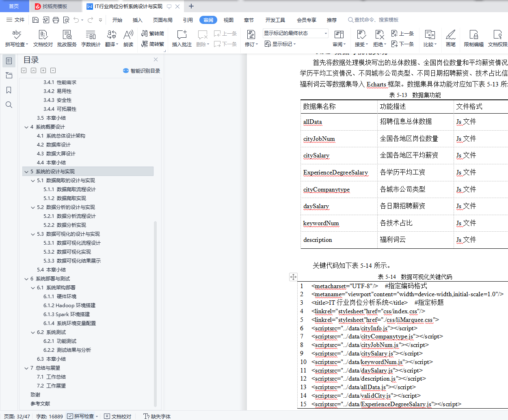Click table move handle above 表 5-14
Image resolution: width=508 pixels, height=420 pixels.
(x=293, y=277)
